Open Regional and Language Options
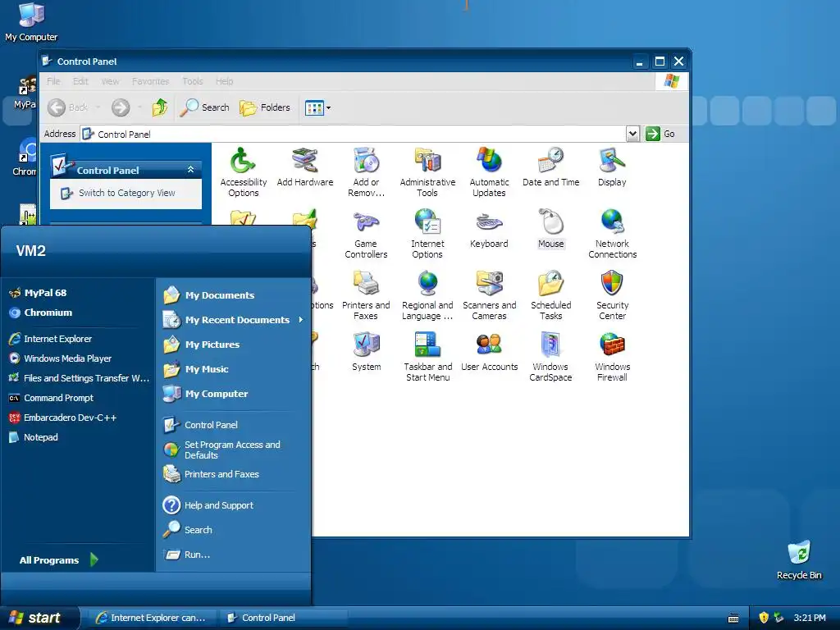This screenshot has height=630, width=840. [x=427, y=295]
